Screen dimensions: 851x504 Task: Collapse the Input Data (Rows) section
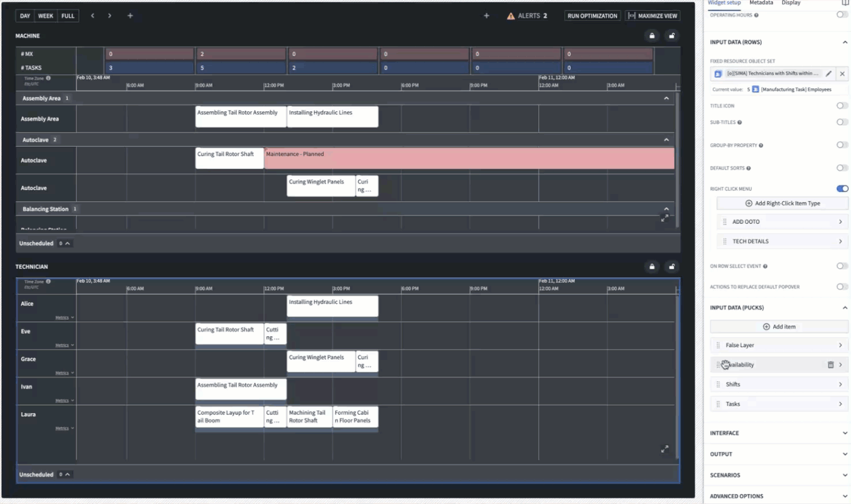844,42
